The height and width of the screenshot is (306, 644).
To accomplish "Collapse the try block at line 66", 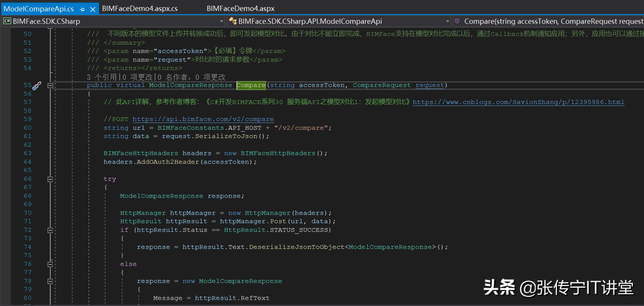I will pos(50,179).
